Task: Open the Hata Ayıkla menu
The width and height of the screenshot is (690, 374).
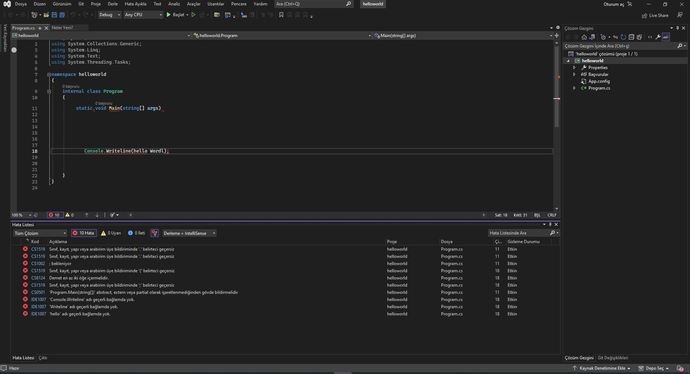Action: 136,4
